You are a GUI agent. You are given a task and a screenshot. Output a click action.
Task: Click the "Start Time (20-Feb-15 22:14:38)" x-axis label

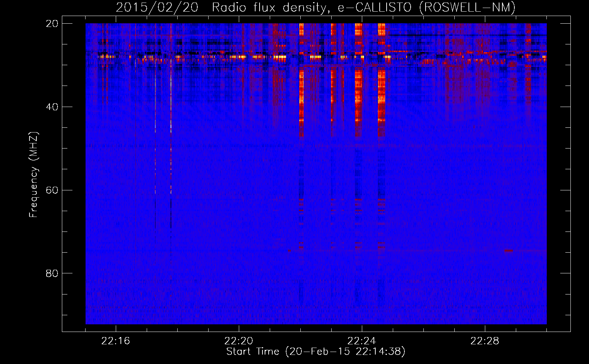pyautogui.click(x=316, y=352)
